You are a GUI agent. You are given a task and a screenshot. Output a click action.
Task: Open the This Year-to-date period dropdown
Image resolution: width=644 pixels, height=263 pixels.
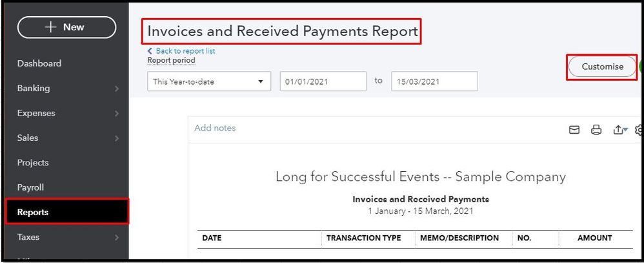coord(209,81)
